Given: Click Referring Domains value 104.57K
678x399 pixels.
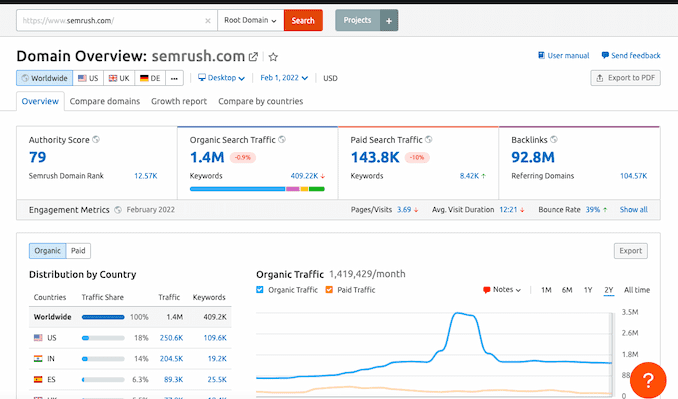Looking at the screenshot, I should [633, 176].
